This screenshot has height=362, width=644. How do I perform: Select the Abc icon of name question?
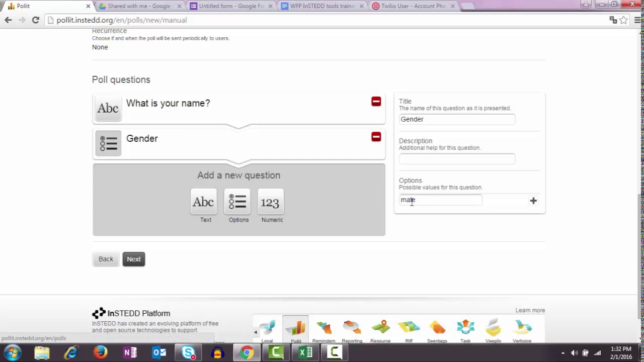click(108, 108)
